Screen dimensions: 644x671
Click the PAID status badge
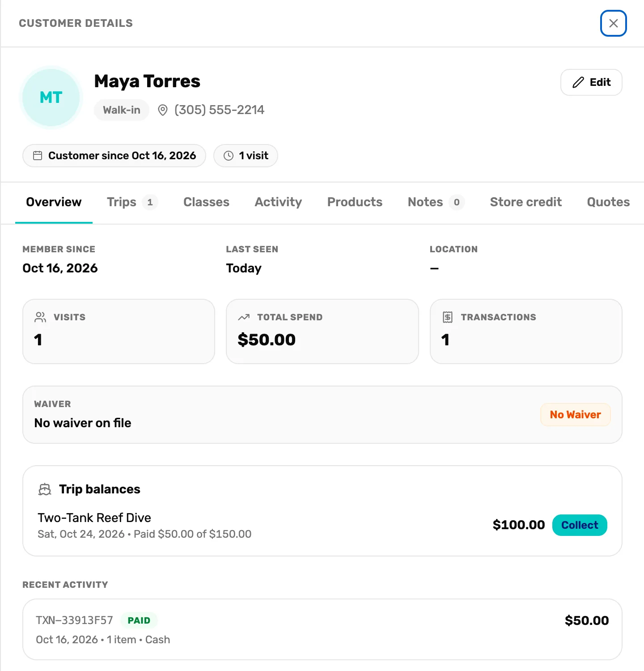pos(139,620)
